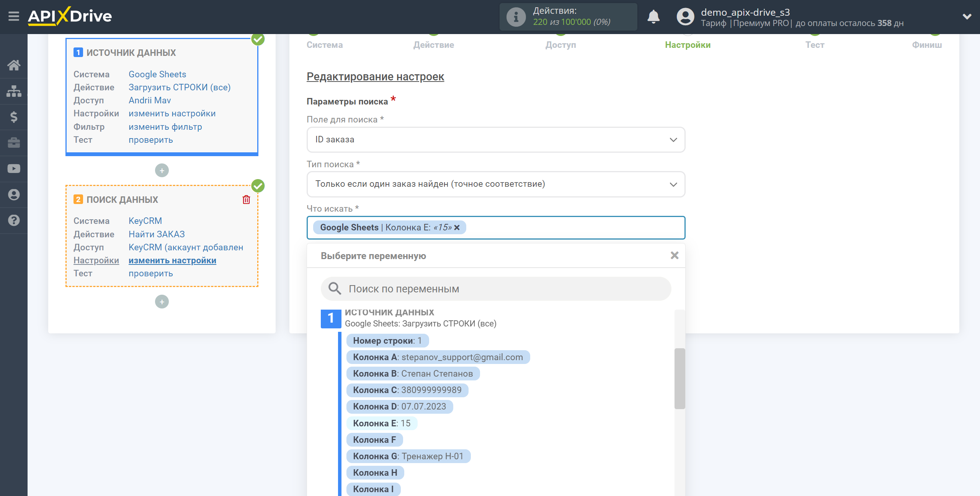This screenshot has width=980, height=496.
Task: Add step between source and search blocks
Action: click(162, 170)
